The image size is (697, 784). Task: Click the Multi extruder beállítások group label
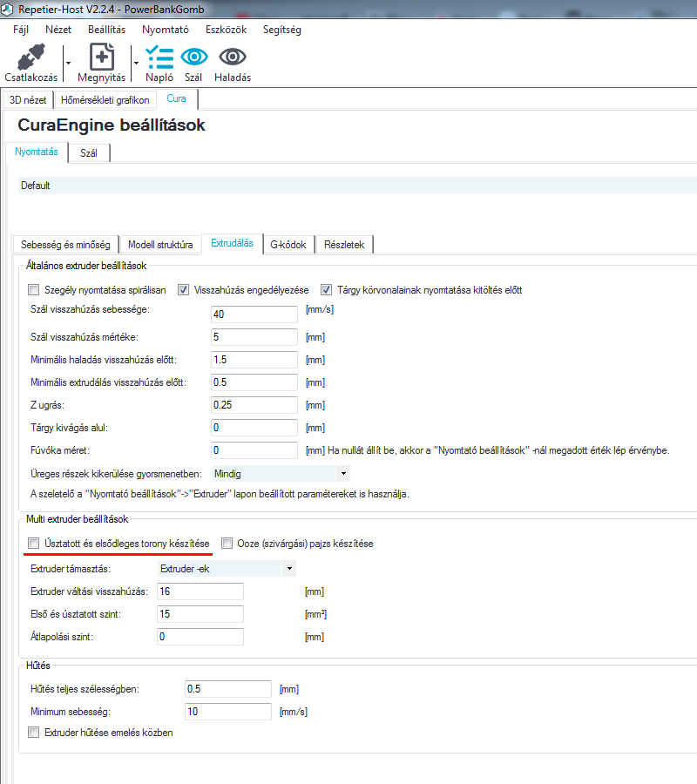78,519
